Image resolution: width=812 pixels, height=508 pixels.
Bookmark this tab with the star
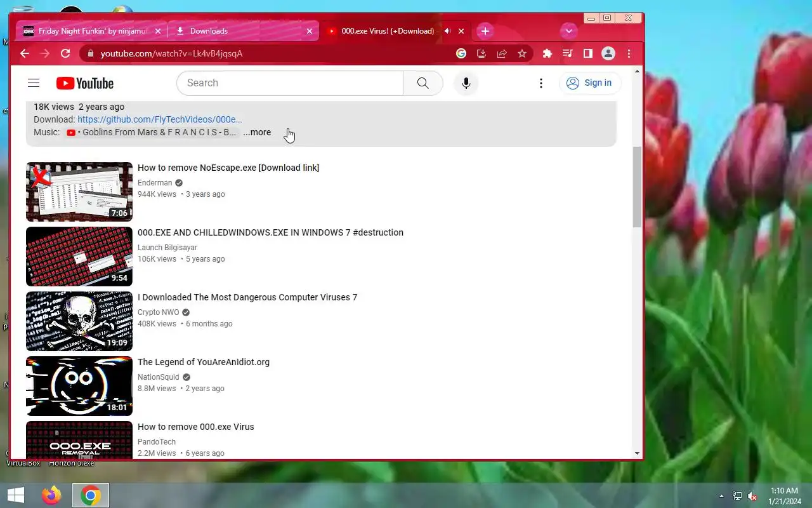(522, 53)
